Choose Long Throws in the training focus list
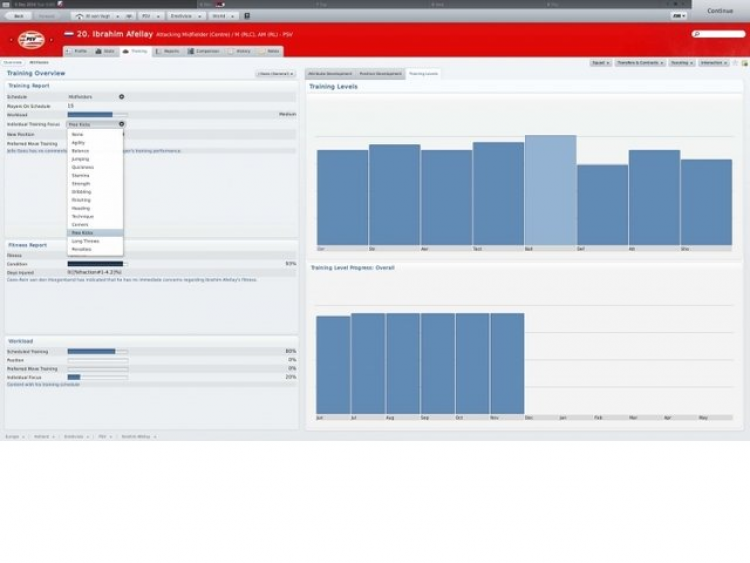750x563 pixels. coord(95,241)
